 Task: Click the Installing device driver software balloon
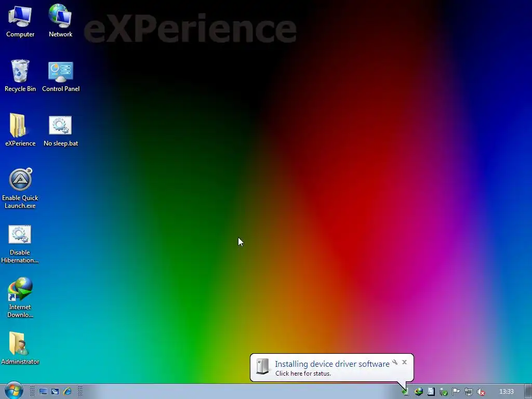[x=332, y=368]
